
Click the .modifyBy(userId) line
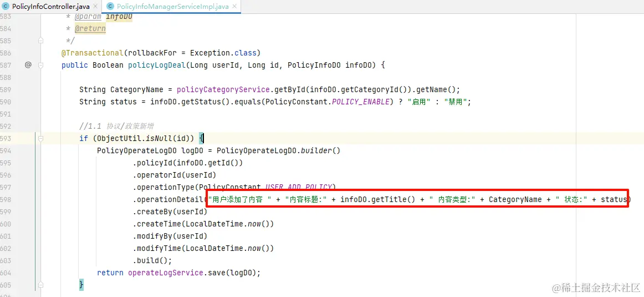click(x=170, y=236)
